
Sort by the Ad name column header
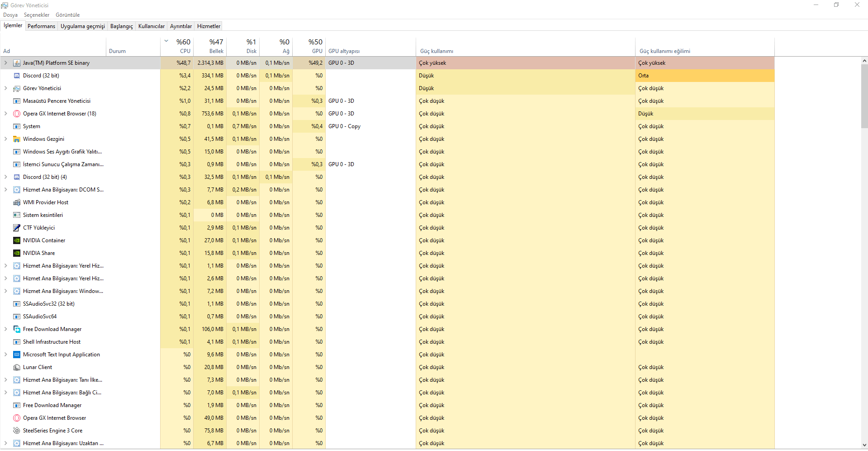tap(53, 47)
